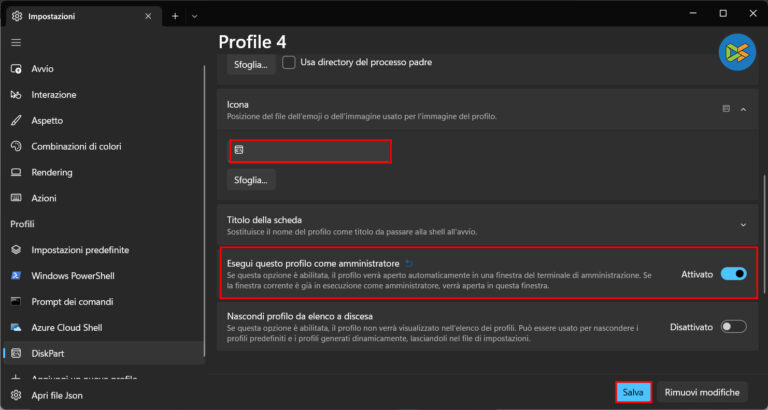Collapse the Icona section chevron
Screen dimensions: 768x410
pyautogui.click(x=743, y=109)
